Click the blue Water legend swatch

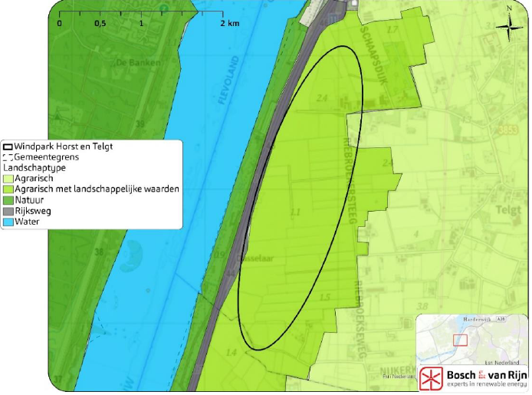[x=8, y=222]
